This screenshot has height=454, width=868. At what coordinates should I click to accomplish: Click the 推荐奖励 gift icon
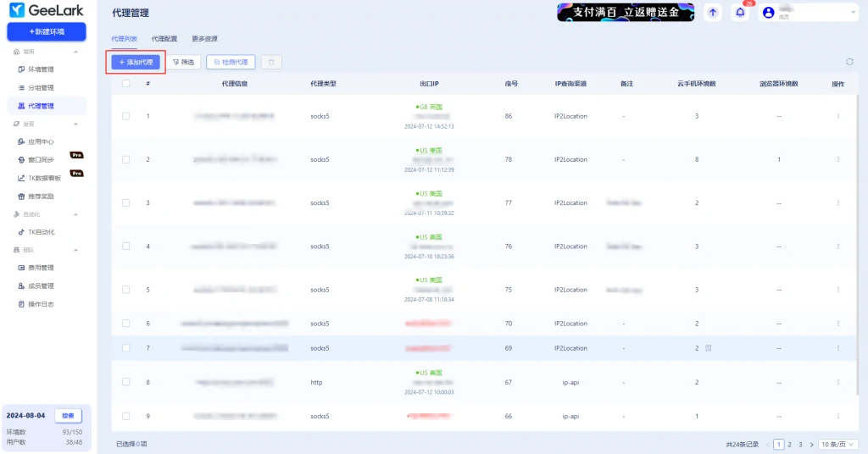click(21, 197)
